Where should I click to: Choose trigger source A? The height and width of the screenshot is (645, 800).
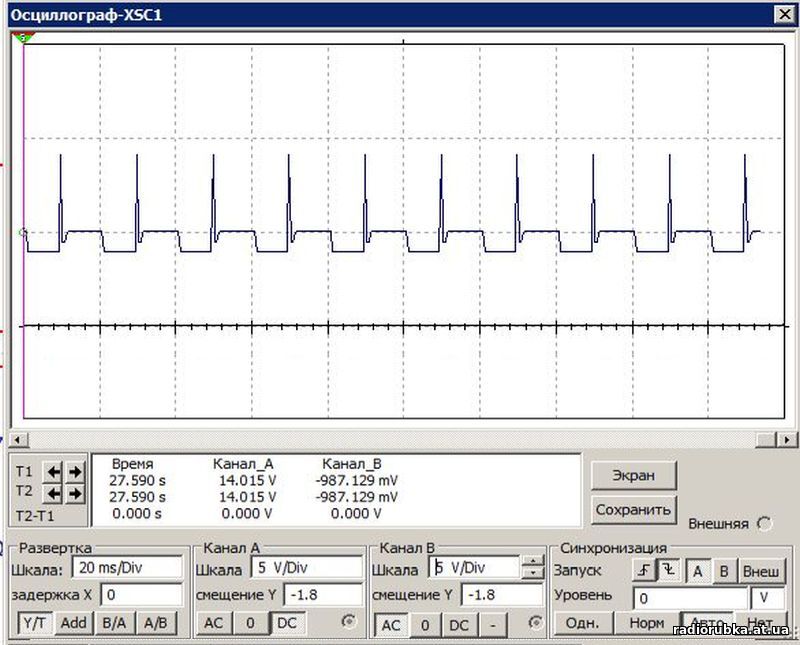(697, 571)
